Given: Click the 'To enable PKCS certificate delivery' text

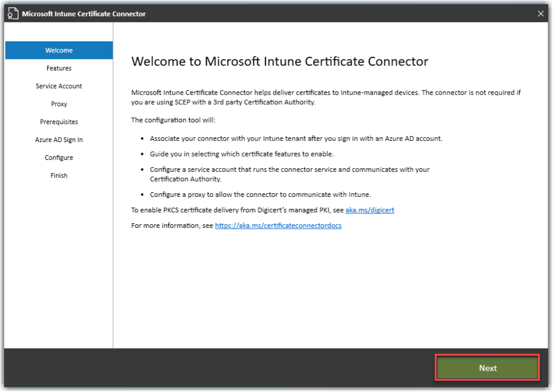Looking at the screenshot, I should pyautogui.click(x=237, y=210).
